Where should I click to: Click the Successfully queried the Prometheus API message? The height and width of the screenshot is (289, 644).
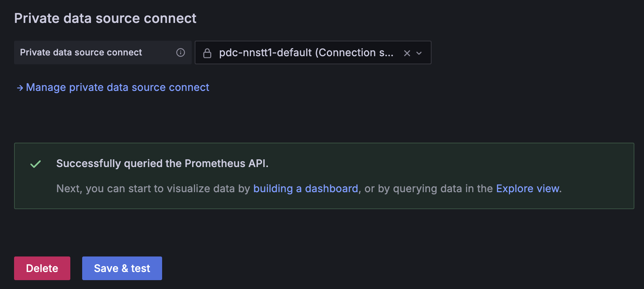tap(162, 163)
